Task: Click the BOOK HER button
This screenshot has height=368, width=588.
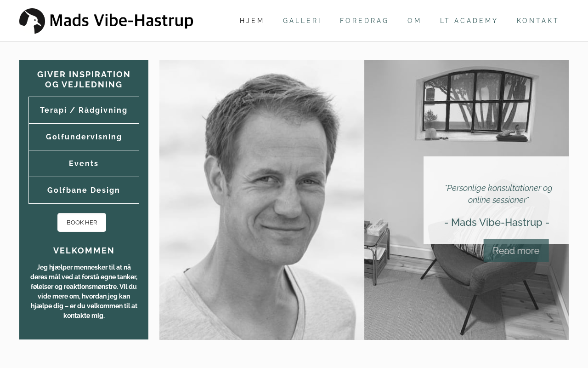Action: [82, 223]
